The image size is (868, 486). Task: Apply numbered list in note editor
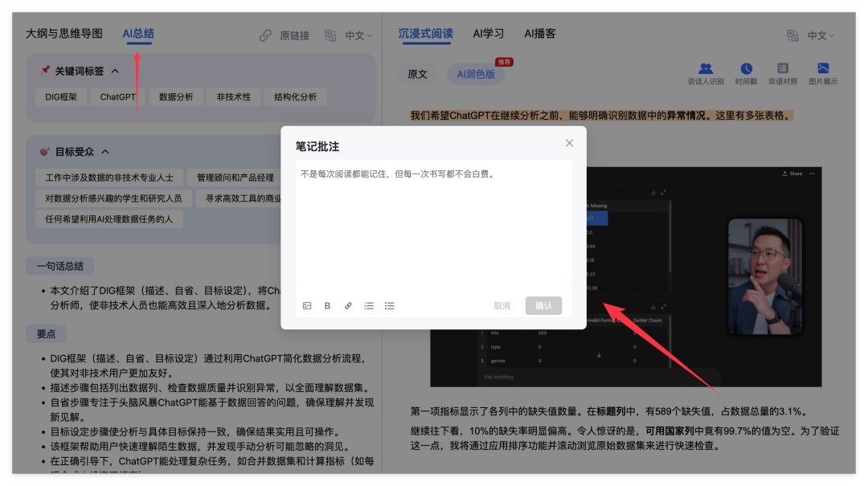pyautogui.click(x=369, y=306)
